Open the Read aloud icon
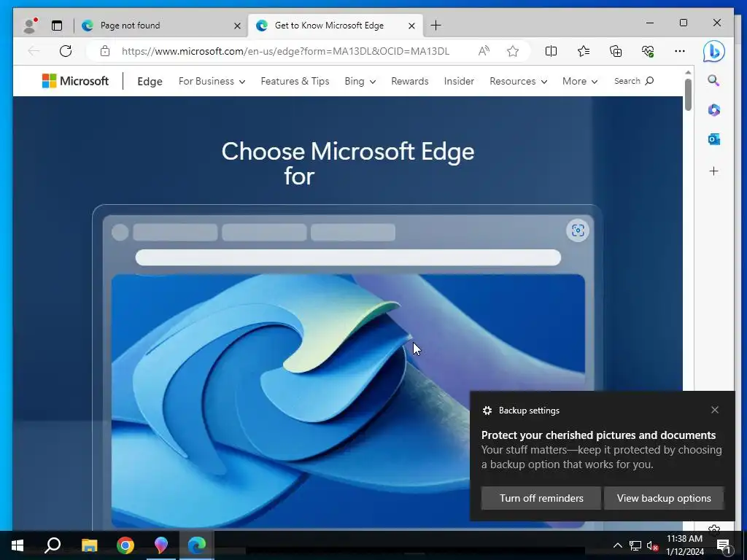The width and height of the screenshot is (747, 560). [x=484, y=51]
